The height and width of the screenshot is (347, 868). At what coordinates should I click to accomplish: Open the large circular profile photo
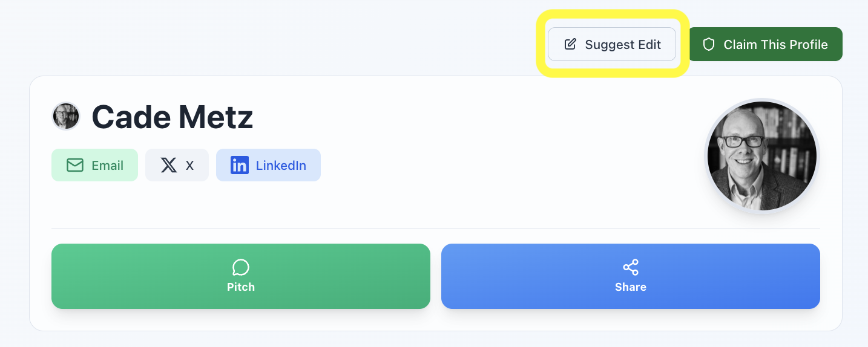[x=762, y=156]
